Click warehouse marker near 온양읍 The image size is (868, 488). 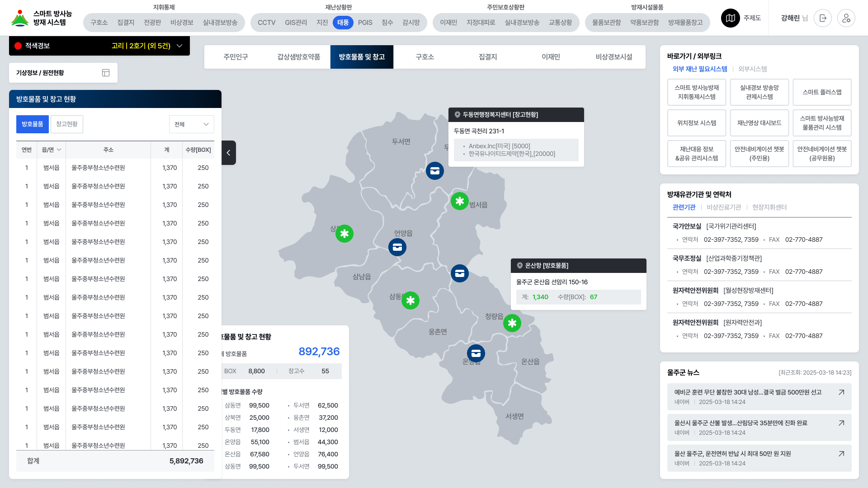476,353
